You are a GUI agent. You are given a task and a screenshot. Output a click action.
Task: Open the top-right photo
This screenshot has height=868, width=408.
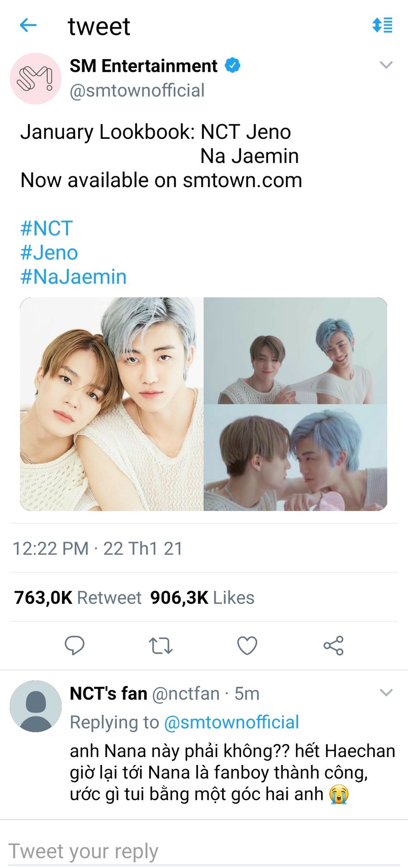point(295,350)
